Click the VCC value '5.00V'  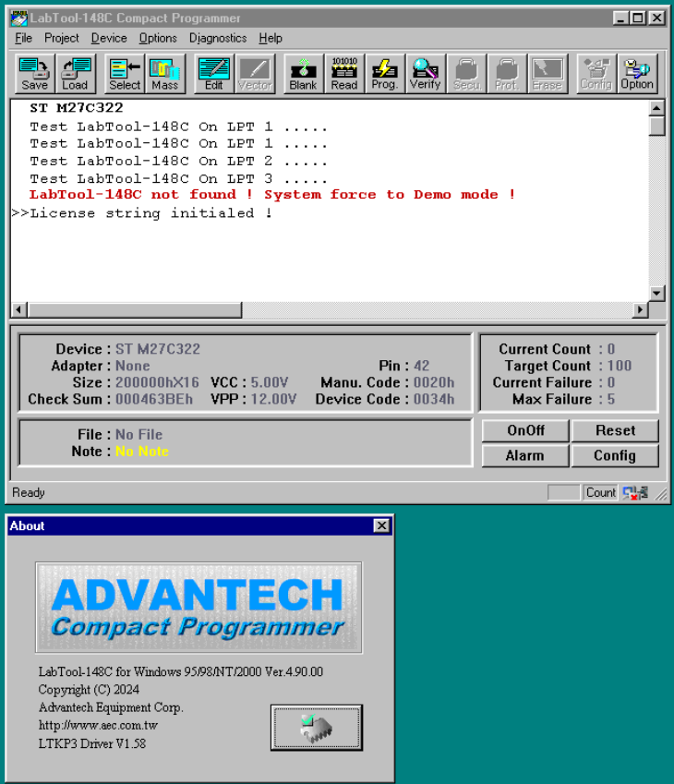point(269,382)
